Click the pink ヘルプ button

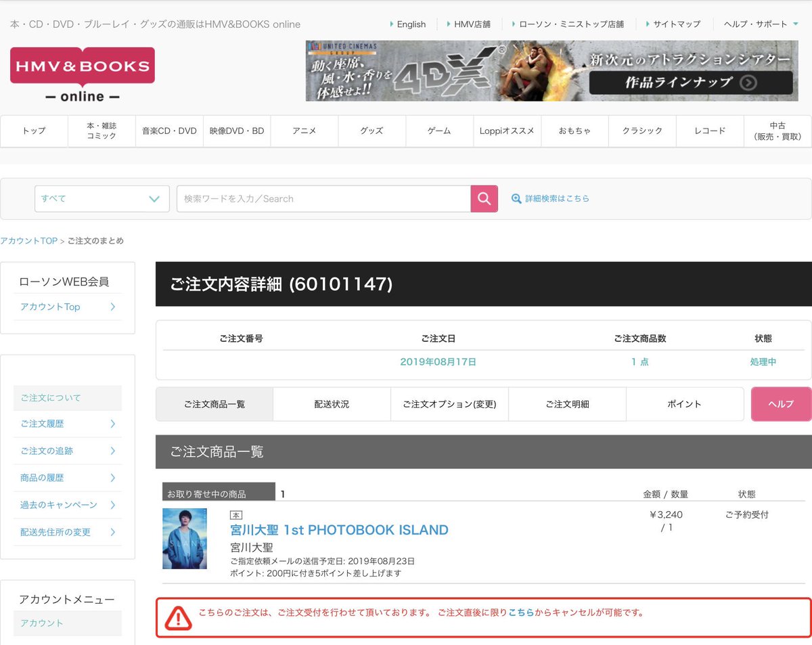tap(781, 404)
